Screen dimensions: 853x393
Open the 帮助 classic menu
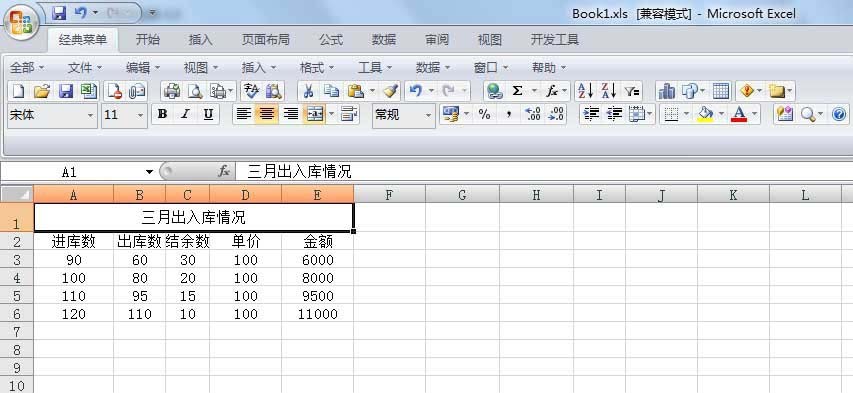click(548, 67)
